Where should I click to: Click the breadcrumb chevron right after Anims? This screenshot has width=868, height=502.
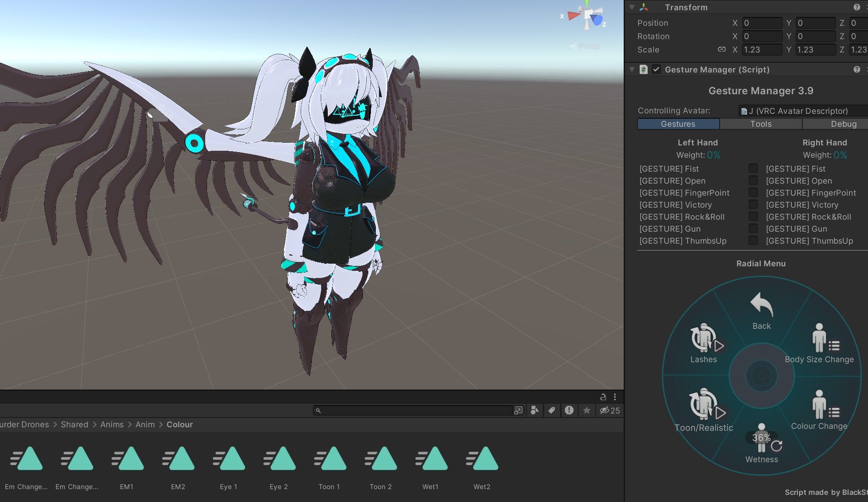[x=130, y=425]
